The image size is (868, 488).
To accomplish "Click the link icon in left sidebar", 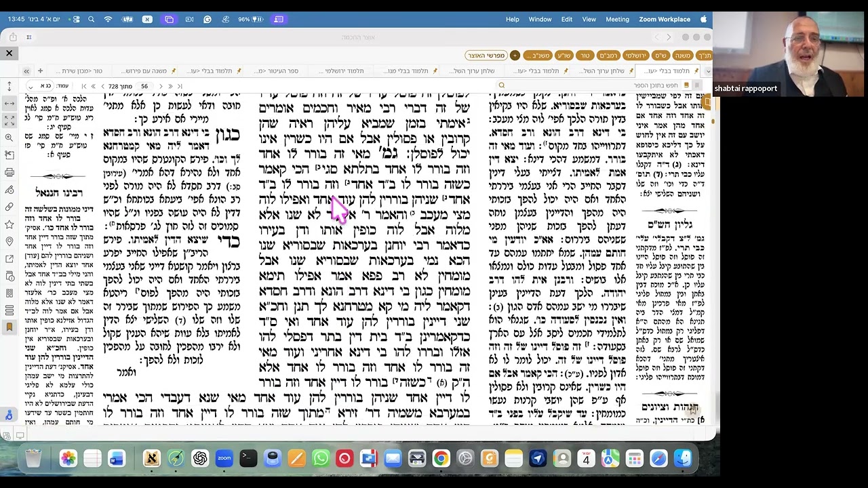I will click(9, 207).
